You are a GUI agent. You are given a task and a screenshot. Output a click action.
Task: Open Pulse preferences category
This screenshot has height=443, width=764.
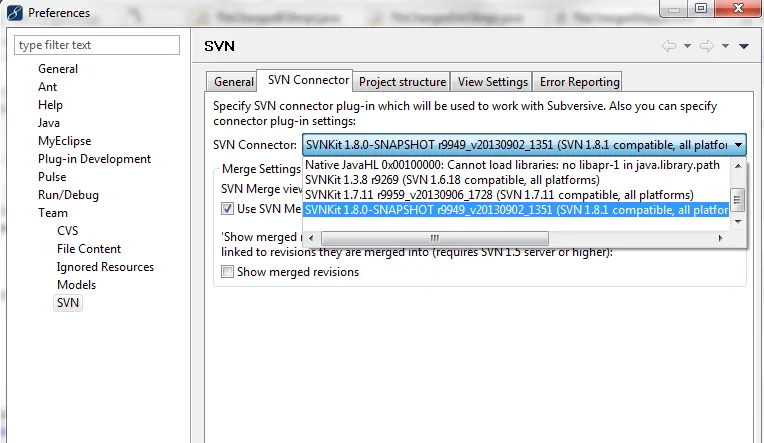click(52, 177)
